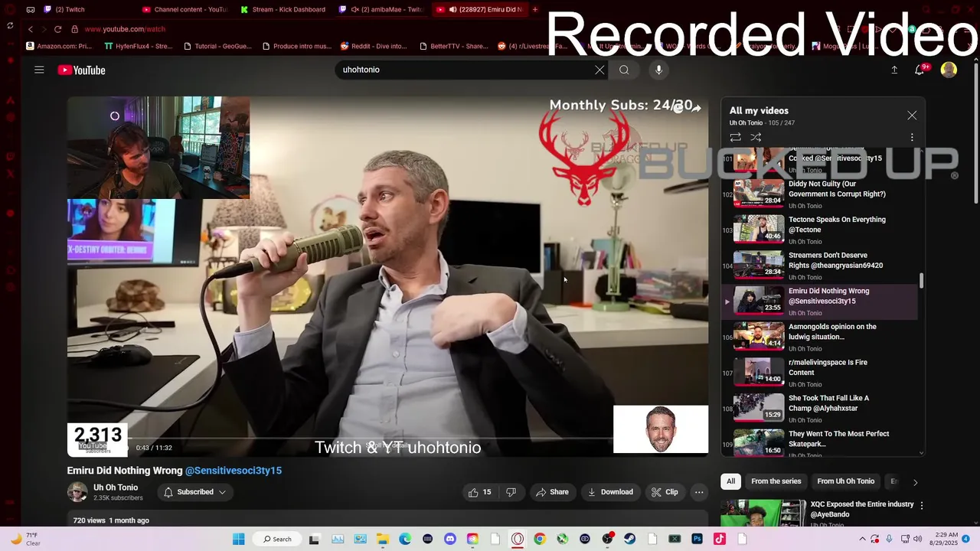980x551 pixels.
Task: Focus the YouTube search field
Action: (464, 70)
